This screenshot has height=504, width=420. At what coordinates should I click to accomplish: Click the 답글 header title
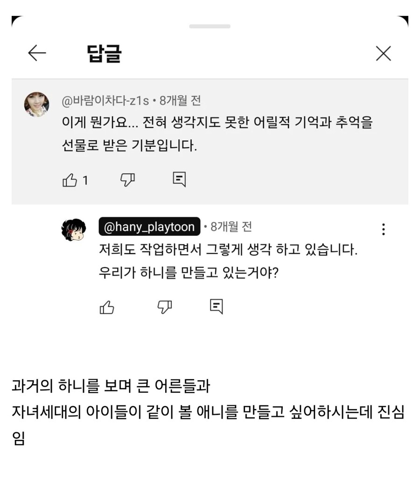click(104, 54)
